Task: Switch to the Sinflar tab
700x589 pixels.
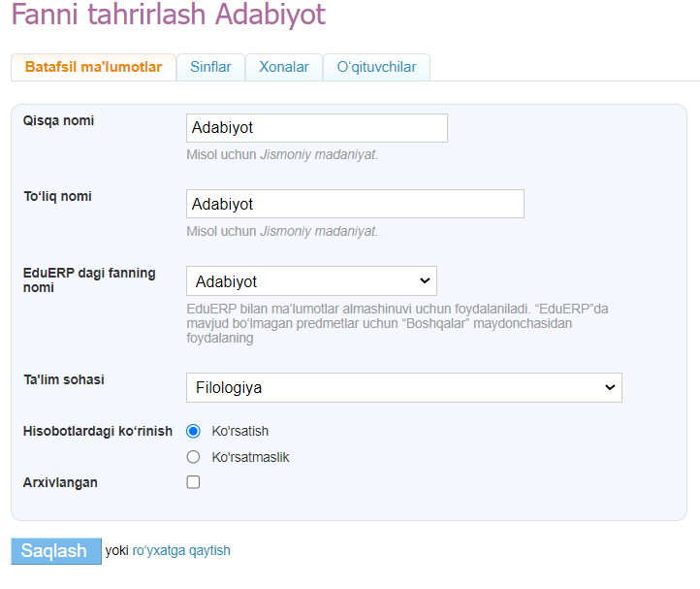Action: [210, 67]
